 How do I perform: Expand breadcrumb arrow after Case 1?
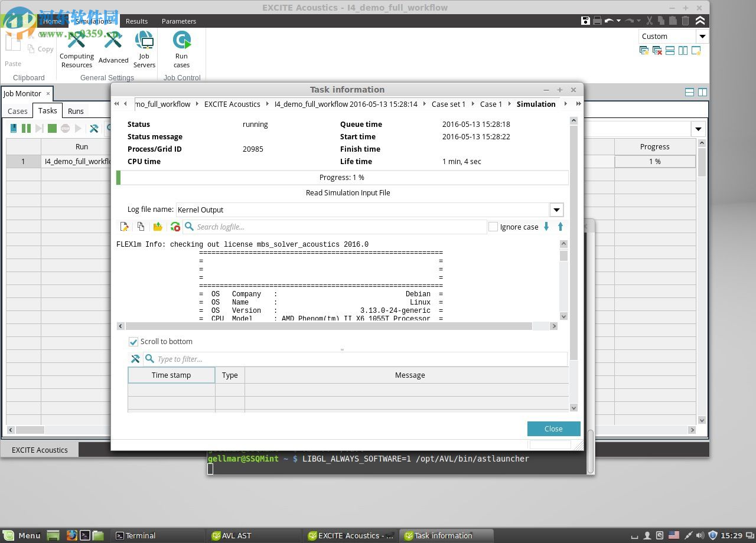coord(509,104)
